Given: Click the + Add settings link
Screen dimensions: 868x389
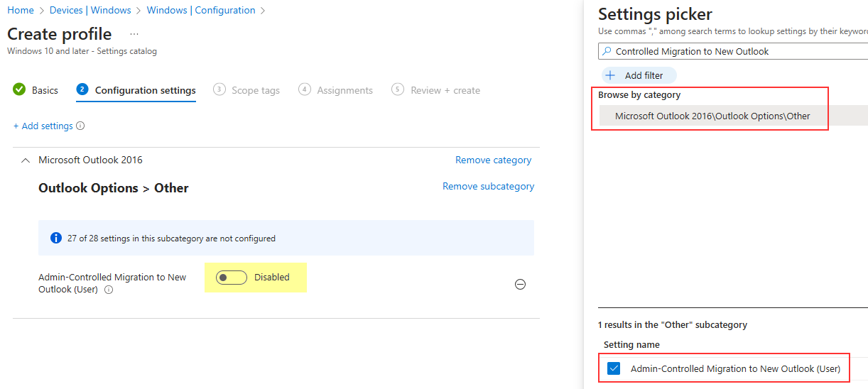Looking at the screenshot, I should (x=43, y=126).
